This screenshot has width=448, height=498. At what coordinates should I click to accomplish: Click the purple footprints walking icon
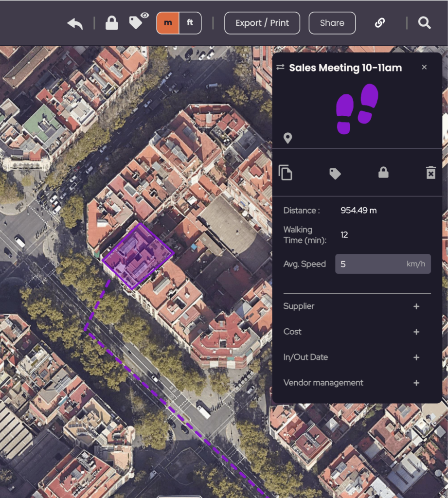point(358,108)
